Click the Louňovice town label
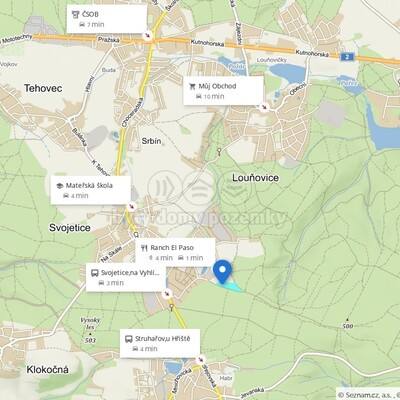400x400 pixels. 255,178
